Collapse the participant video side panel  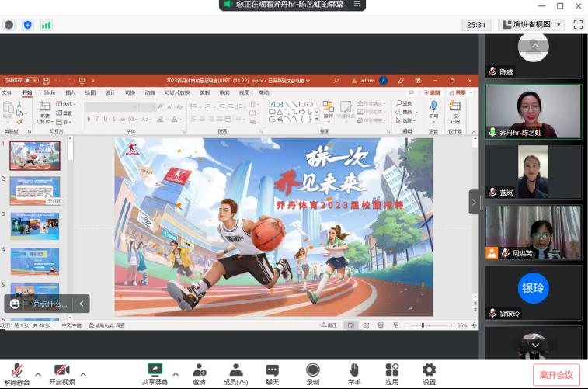pos(474,202)
